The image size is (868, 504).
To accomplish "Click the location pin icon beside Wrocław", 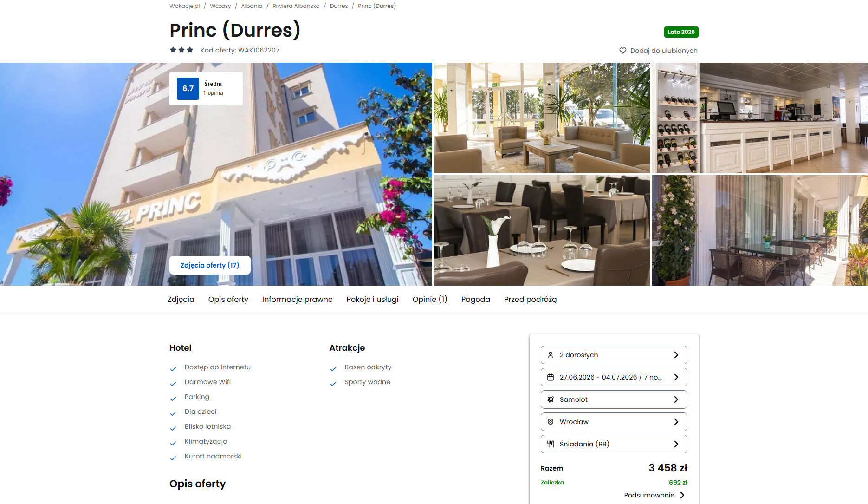I will [x=551, y=422].
